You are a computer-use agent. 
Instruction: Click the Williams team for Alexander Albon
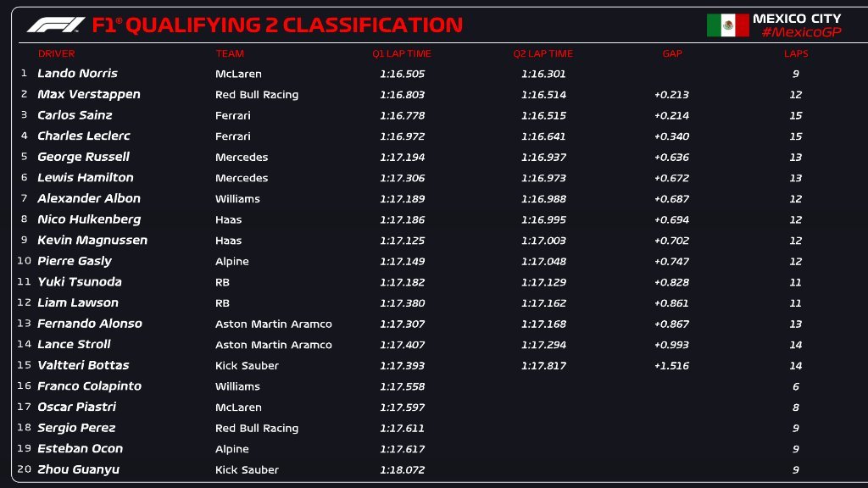click(237, 199)
